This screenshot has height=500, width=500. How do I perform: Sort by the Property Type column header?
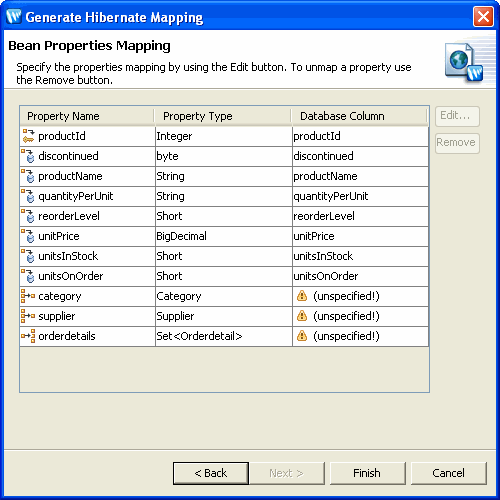pyautogui.click(x=223, y=116)
